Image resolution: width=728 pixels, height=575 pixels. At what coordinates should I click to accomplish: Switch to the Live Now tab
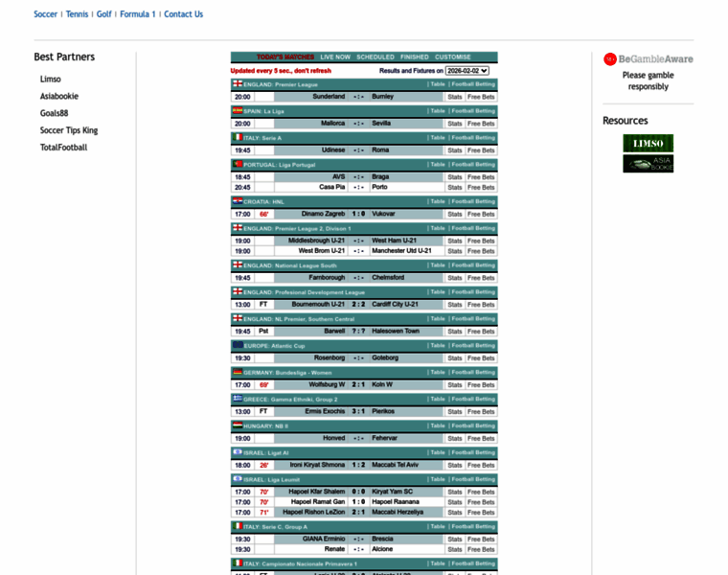click(335, 57)
